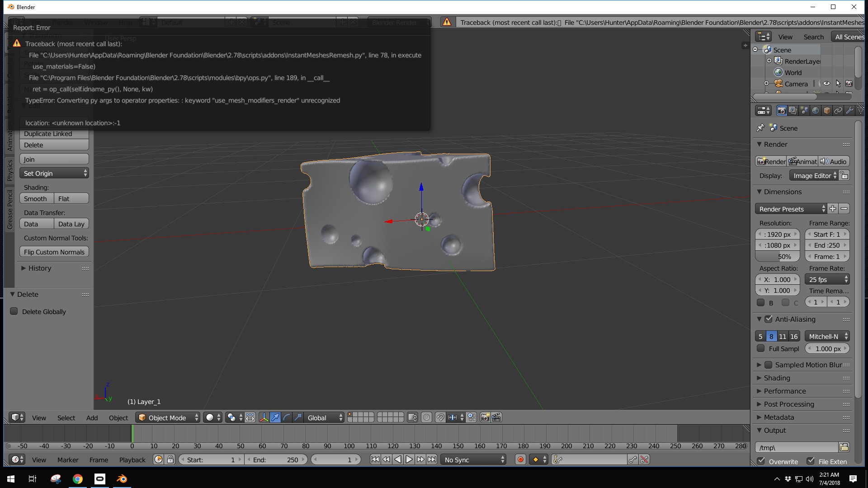Click the Flip Custom Normals button

54,252
